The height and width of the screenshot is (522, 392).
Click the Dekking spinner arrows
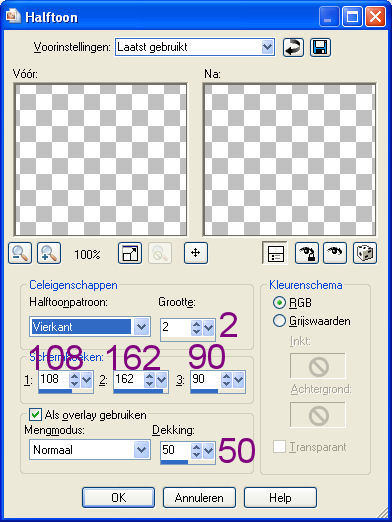(197, 451)
